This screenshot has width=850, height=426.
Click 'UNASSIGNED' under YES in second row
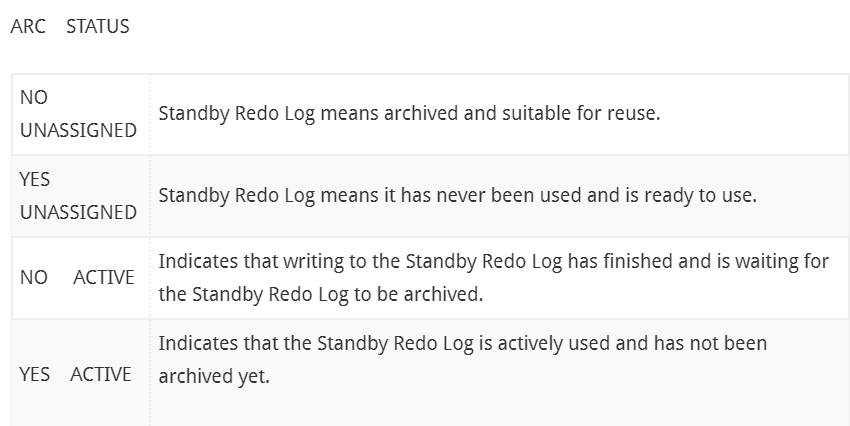(78, 212)
